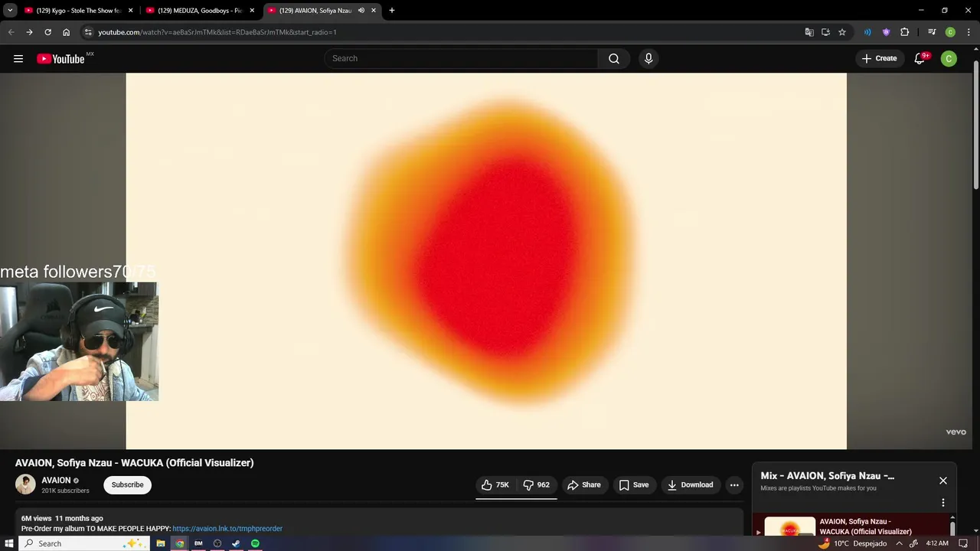
Task: Click the URL address bar
Action: pos(444,32)
